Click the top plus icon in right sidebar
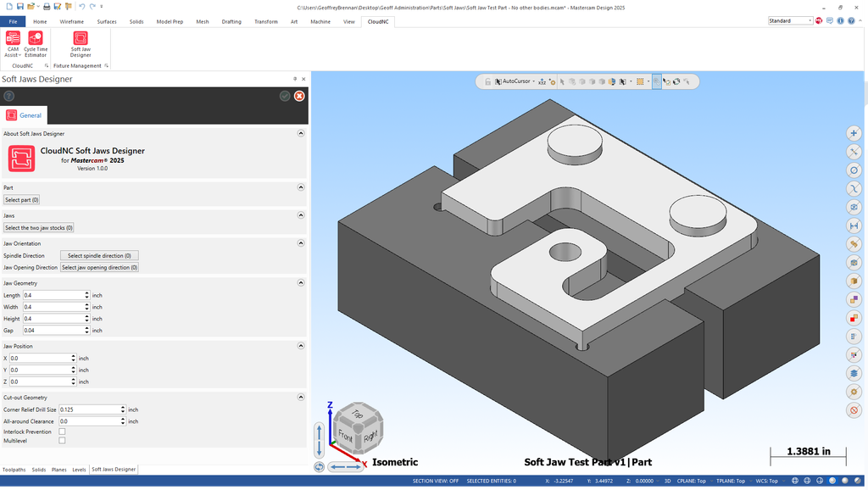Viewport: 868px width, 490px height. [854, 133]
